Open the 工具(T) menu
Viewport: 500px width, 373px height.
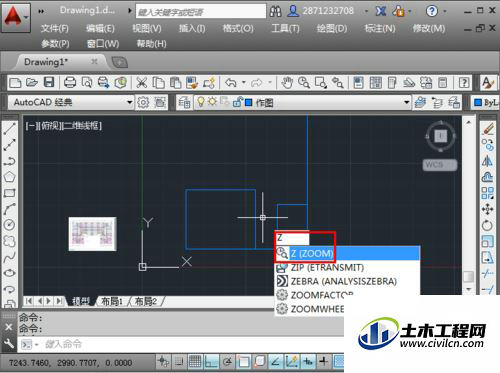tap(285, 29)
